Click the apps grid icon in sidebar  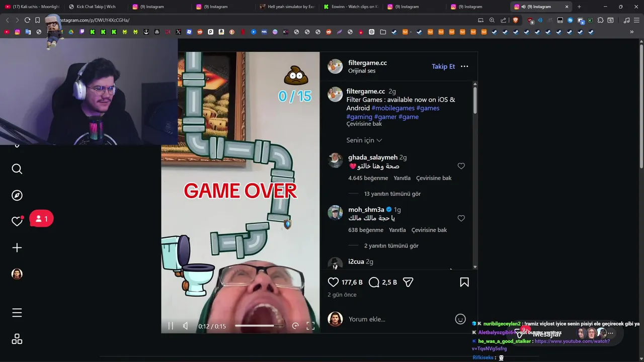pos(17,339)
